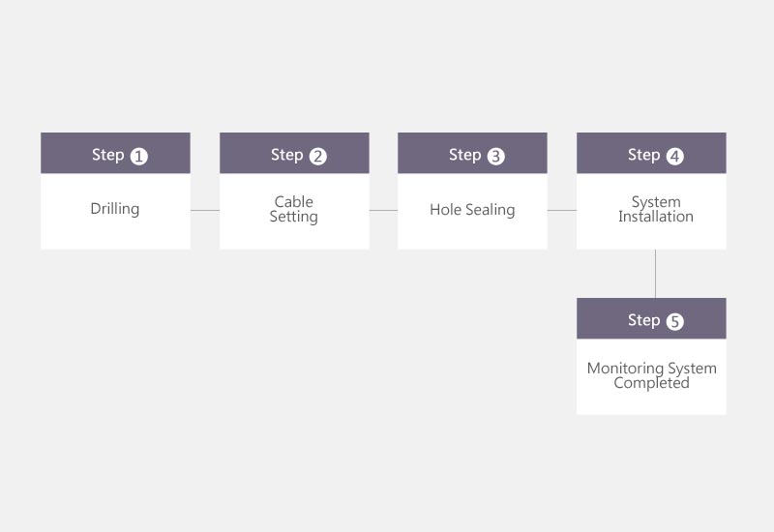This screenshot has width=774, height=532.
Task: Click the circled number 5 icon
Action: tap(674, 322)
